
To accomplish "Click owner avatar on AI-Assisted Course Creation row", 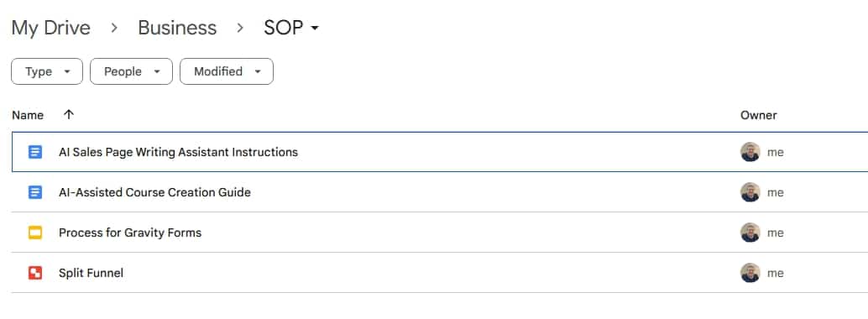I will click(x=750, y=192).
